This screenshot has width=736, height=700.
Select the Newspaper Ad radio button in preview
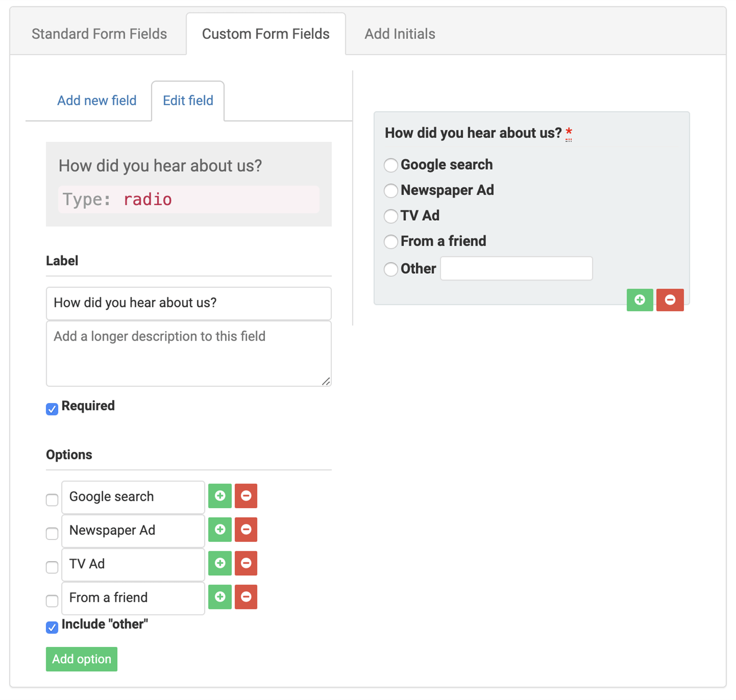(x=391, y=191)
